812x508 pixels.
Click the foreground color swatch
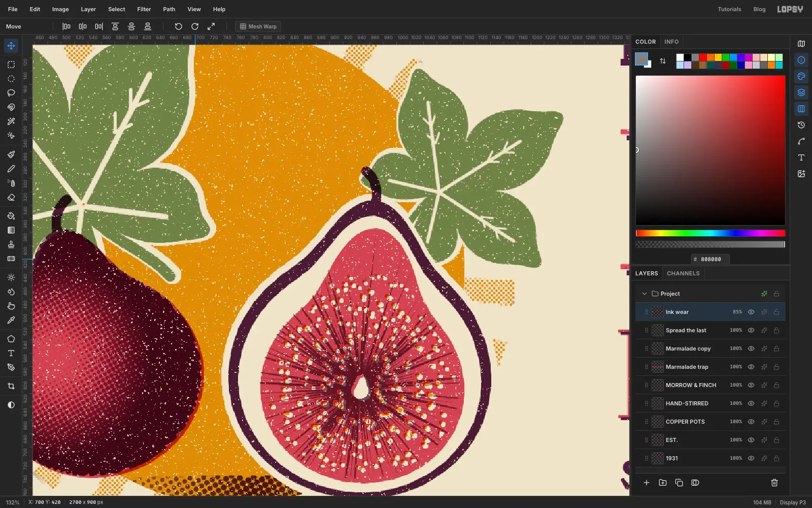[x=641, y=59]
